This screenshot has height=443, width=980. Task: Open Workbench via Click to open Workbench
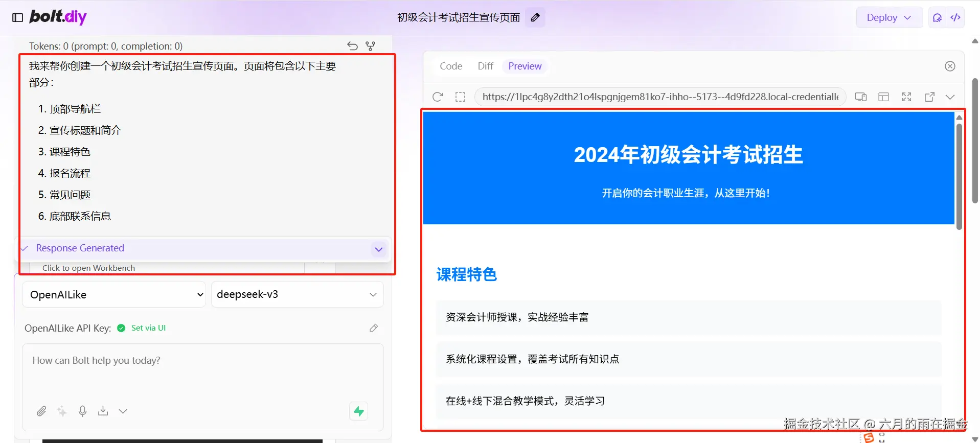[89, 268]
